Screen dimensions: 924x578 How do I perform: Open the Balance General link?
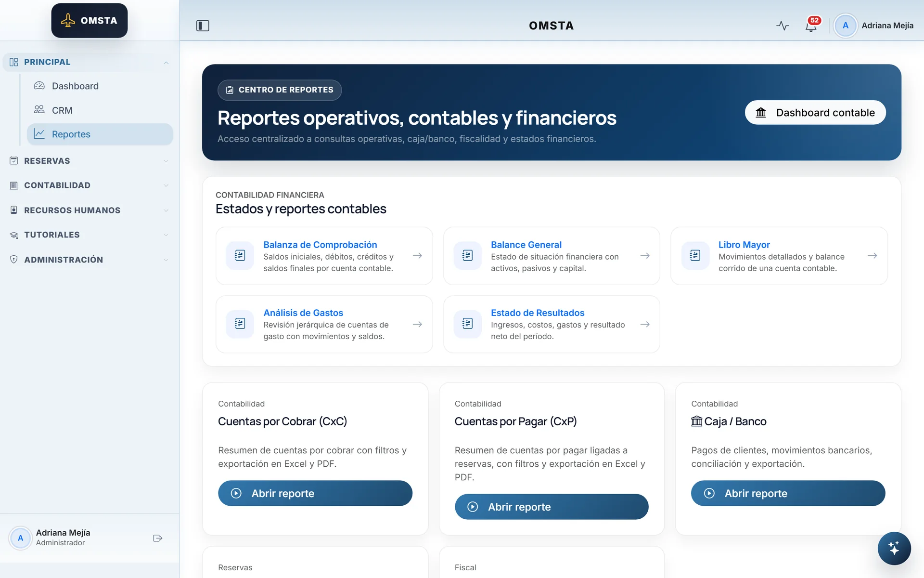point(526,245)
